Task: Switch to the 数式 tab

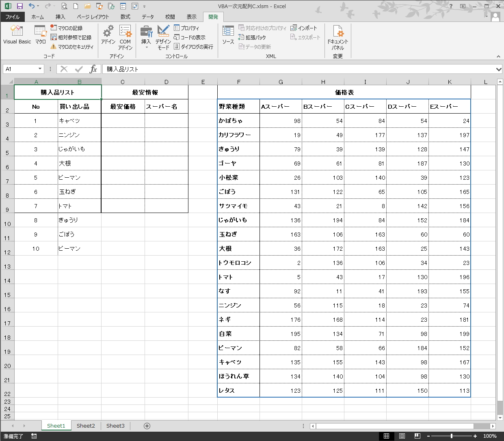Action: click(x=125, y=17)
